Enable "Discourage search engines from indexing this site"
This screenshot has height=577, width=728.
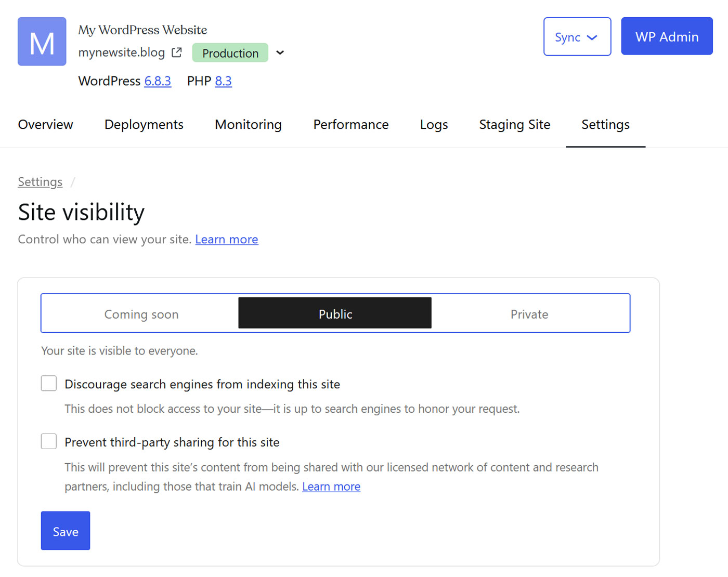[x=48, y=383]
